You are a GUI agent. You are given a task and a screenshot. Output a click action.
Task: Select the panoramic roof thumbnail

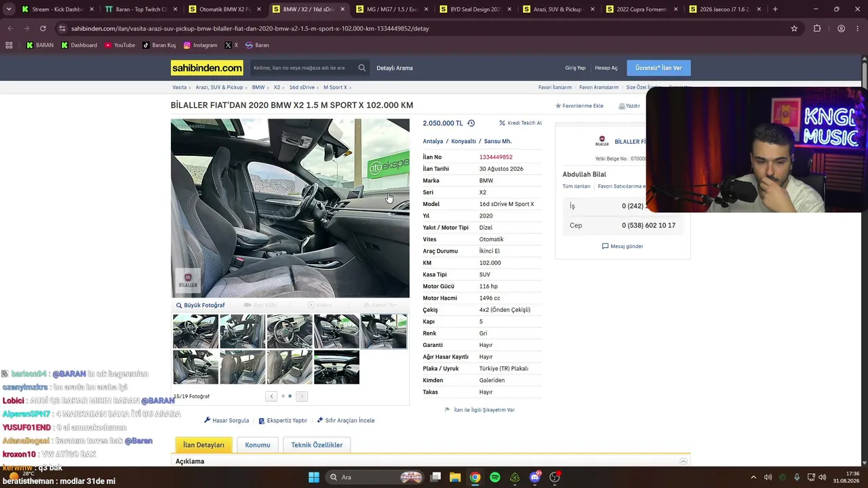pos(336,367)
